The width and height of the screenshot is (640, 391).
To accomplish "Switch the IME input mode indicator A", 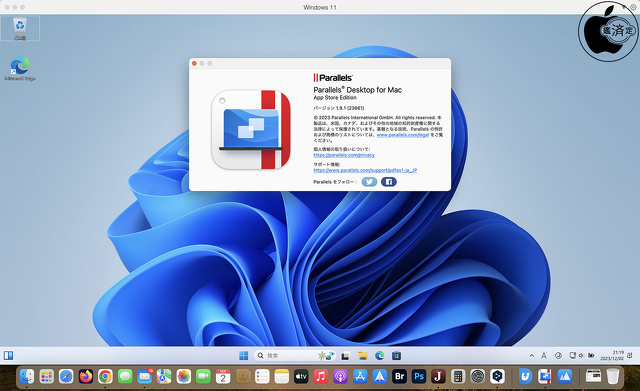I will 544,355.
